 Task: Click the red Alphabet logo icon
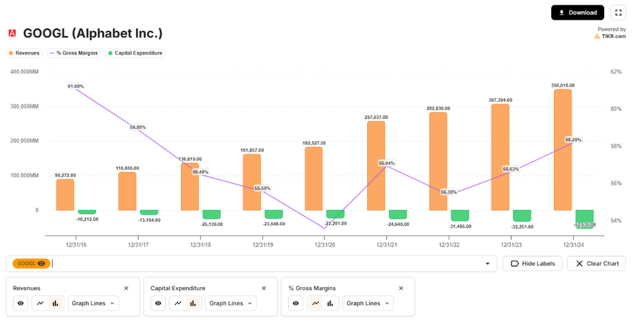(12, 33)
